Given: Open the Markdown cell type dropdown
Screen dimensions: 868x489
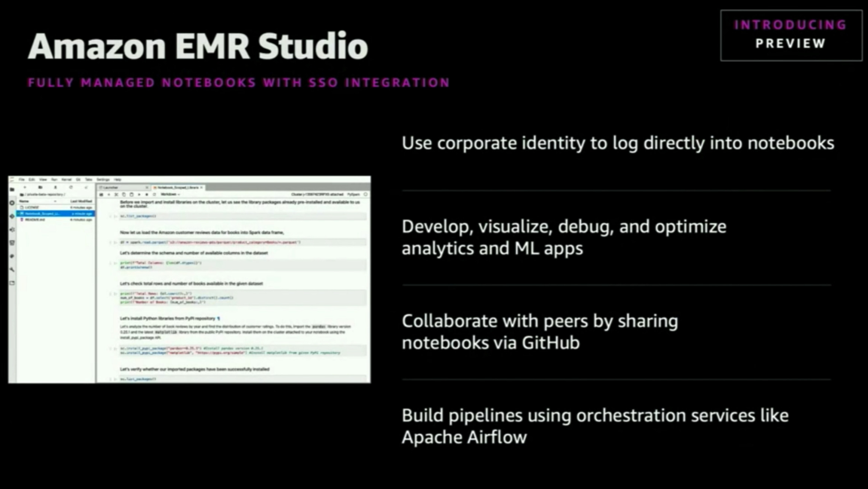Looking at the screenshot, I should tap(170, 194).
